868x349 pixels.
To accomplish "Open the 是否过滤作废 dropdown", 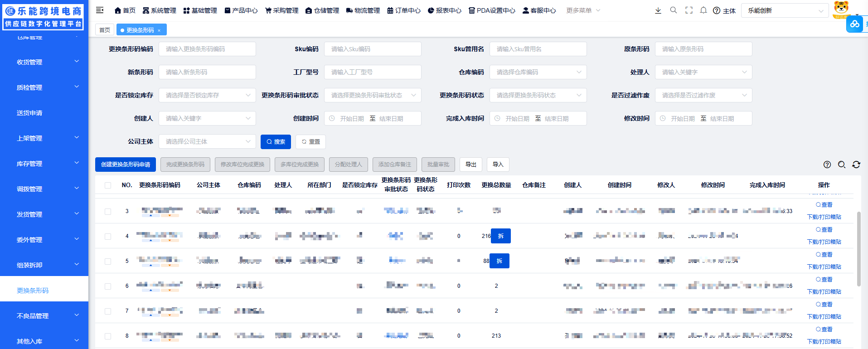I will click(703, 95).
